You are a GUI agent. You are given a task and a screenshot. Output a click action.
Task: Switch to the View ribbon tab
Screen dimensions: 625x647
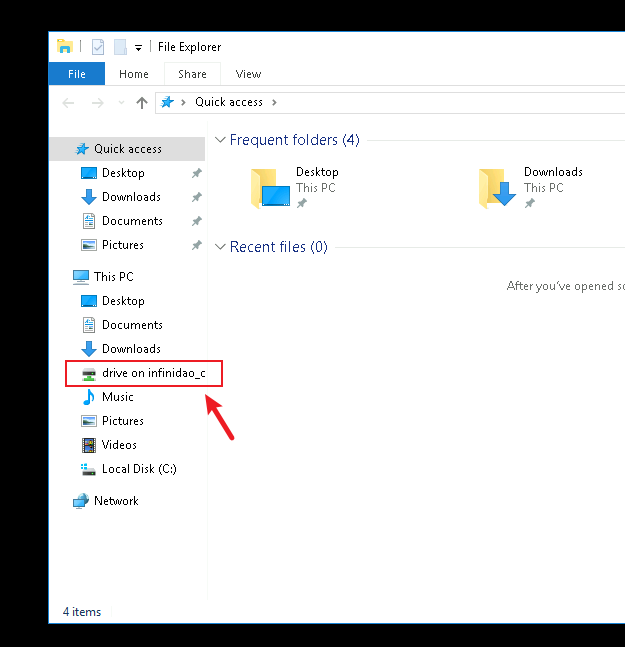(248, 74)
